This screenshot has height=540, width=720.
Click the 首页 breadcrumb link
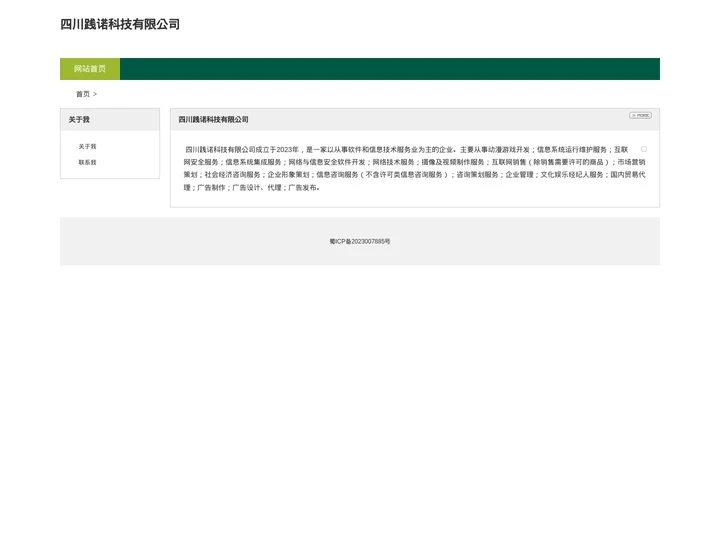coord(83,94)
